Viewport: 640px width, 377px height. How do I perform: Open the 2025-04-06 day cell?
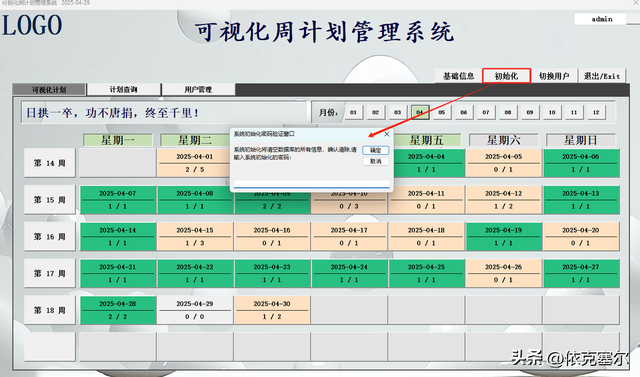click(x=581, y=163)
